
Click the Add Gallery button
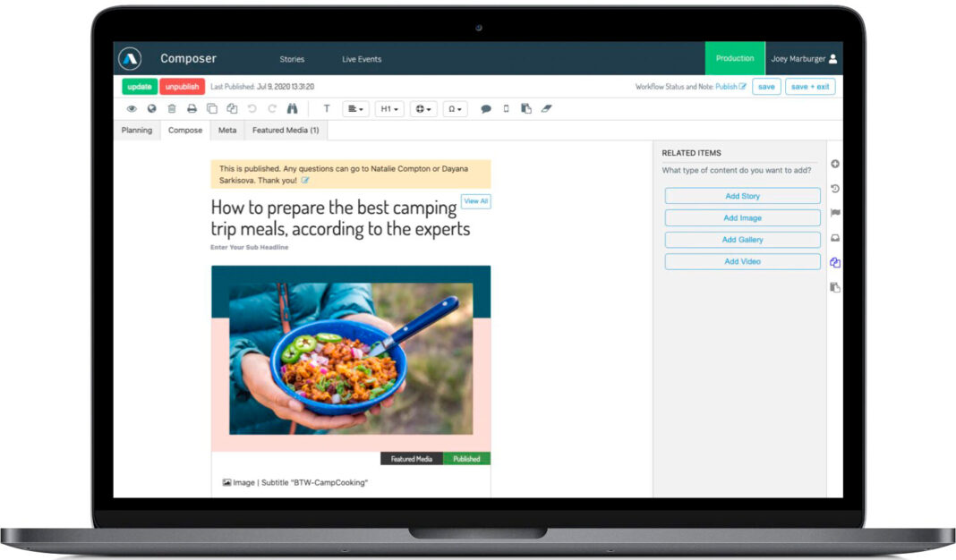pyautogui.click(x=742, y=240)
